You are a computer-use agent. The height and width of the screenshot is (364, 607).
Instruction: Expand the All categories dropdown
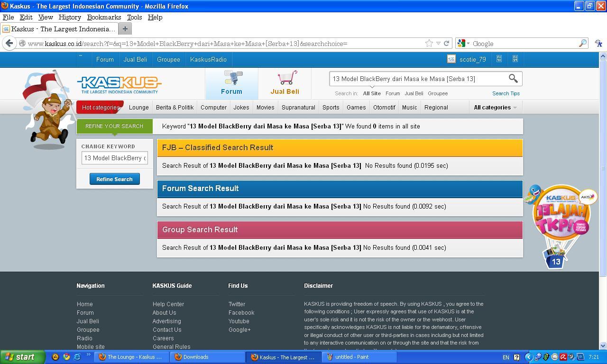pos(495,107)
